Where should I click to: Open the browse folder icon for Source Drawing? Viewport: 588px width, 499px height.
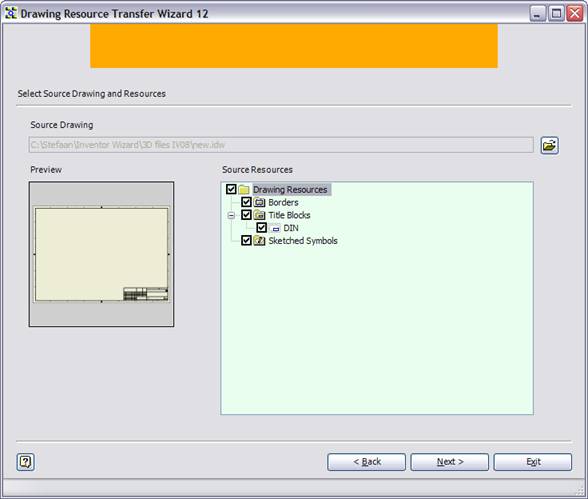549,145
